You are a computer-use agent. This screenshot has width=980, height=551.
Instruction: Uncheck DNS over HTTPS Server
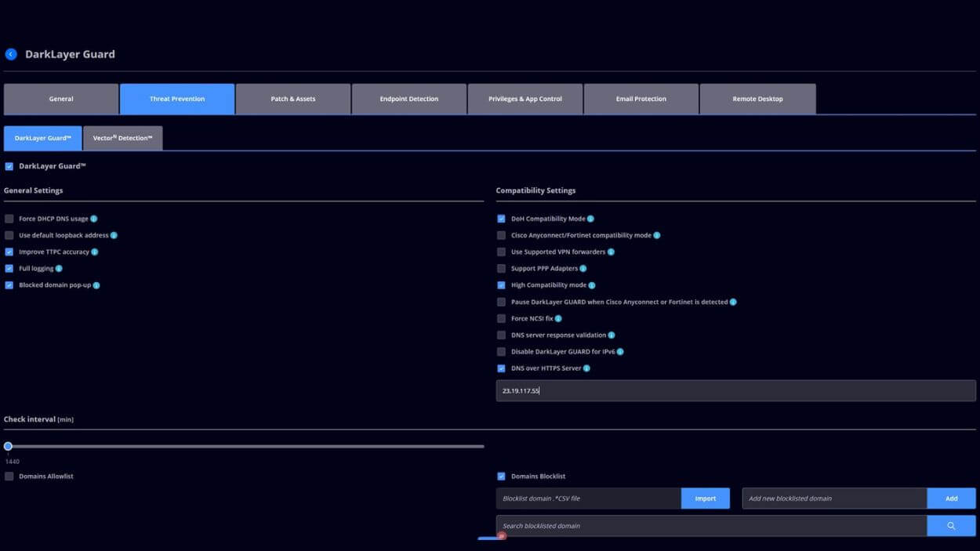[x=502, y=368]
